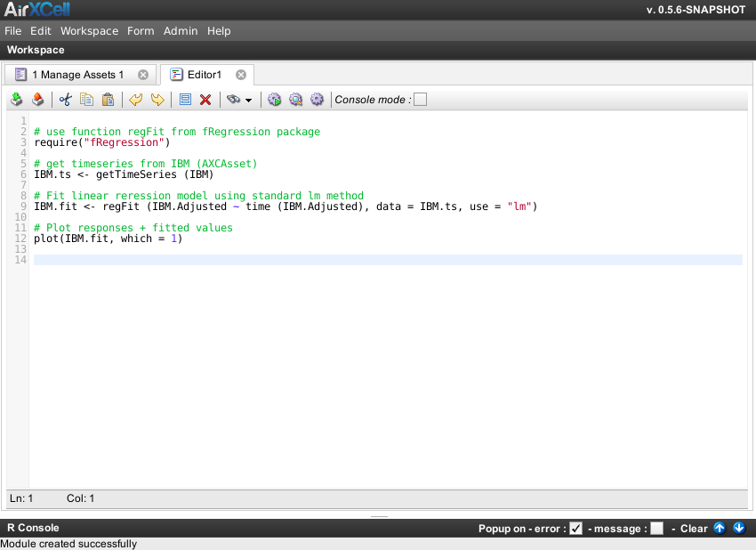Click line number 9 in the gutter

coord(23,206)
